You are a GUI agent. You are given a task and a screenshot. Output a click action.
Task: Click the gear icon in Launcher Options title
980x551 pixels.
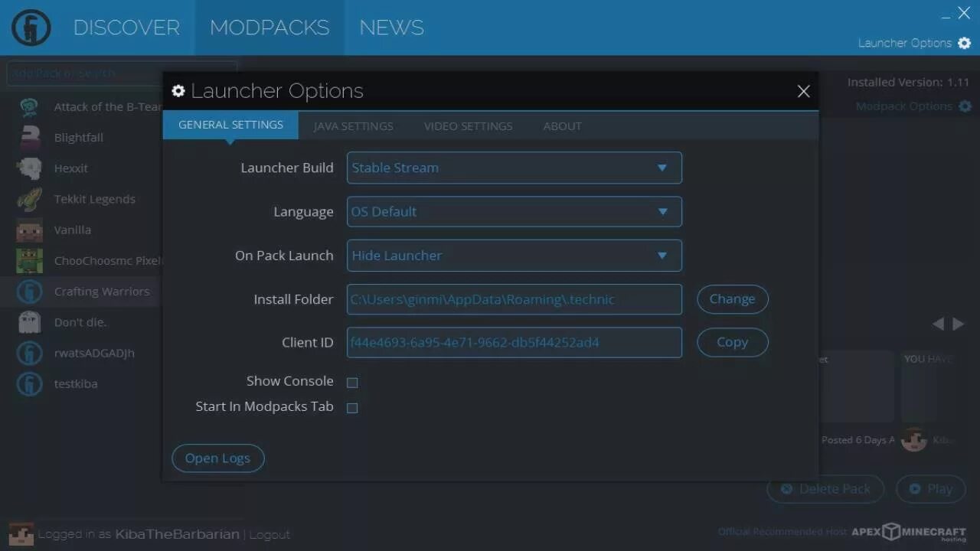(178, 91)
